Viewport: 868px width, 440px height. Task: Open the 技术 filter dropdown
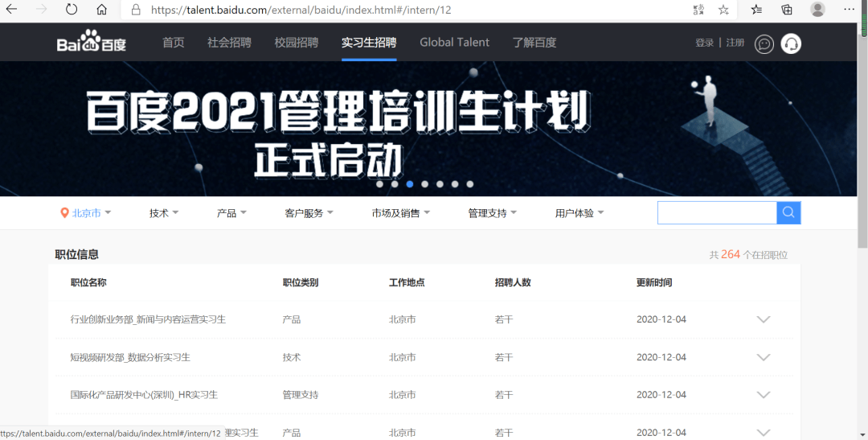pos(164,213)
